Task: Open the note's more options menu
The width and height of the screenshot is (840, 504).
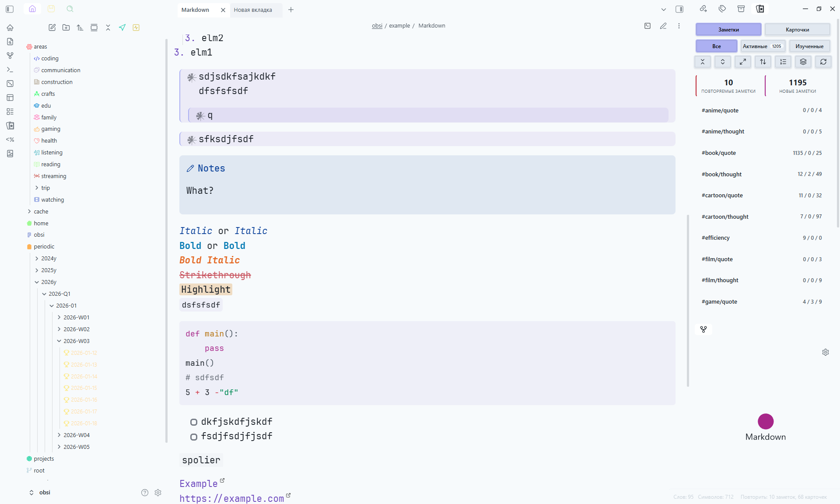Action: [679, 26]
